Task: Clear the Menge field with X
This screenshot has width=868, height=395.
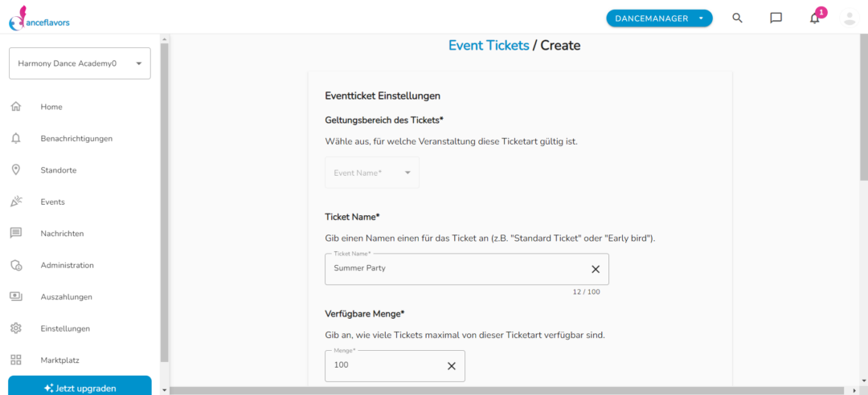Action: [452, 365]
